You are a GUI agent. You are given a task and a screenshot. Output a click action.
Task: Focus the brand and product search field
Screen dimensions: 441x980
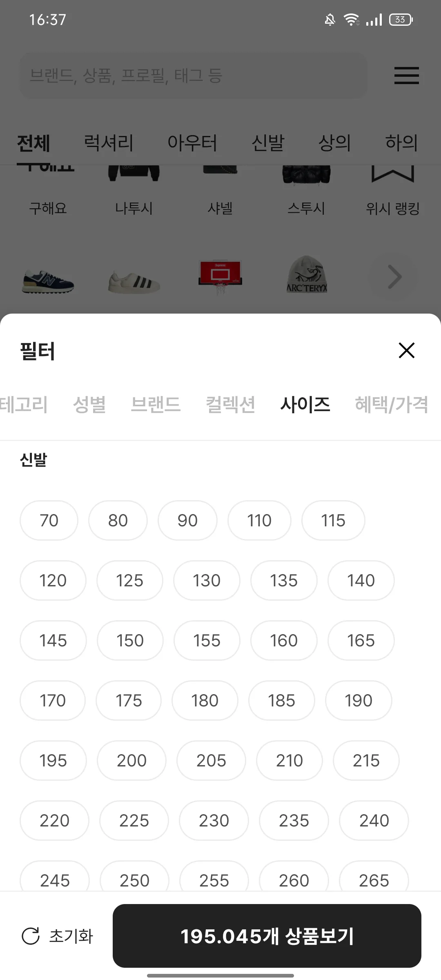pyautogui.click(x=194, y=76)
